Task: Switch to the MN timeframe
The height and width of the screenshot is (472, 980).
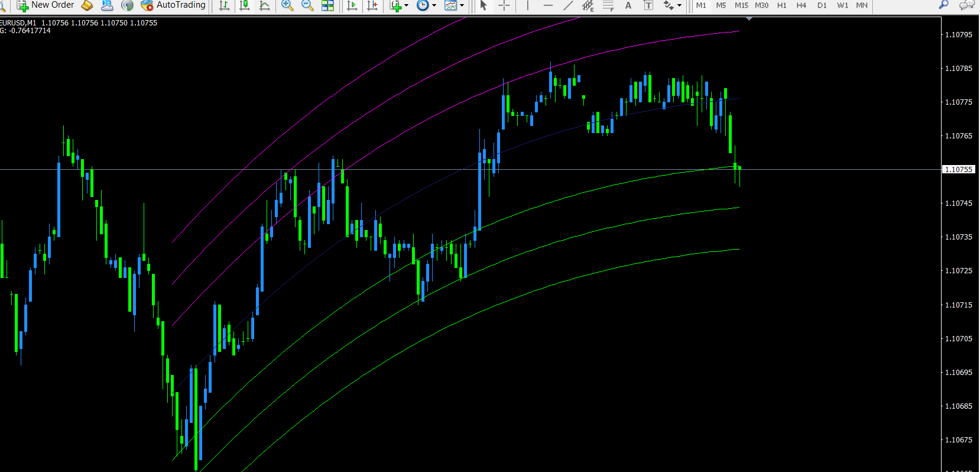Action: (x=862, y=5)
